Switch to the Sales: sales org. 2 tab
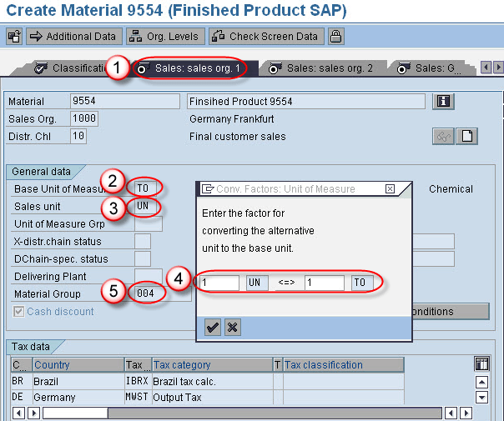The width and height of the screenshot is (504, 421). tap(324, 68)
